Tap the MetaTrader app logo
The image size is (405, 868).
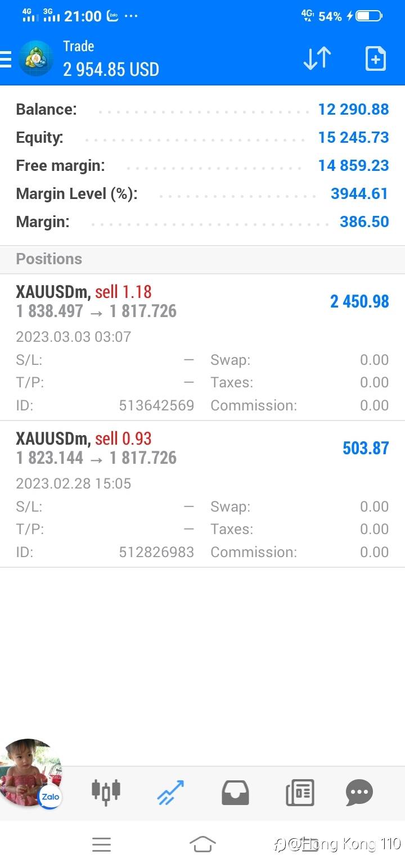point(36,59)
